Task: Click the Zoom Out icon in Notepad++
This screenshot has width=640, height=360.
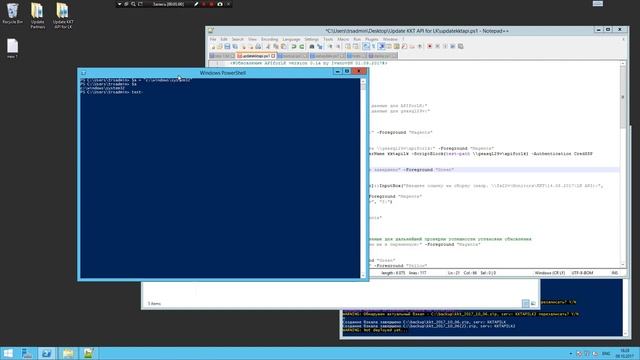Action: pos(338,47)
